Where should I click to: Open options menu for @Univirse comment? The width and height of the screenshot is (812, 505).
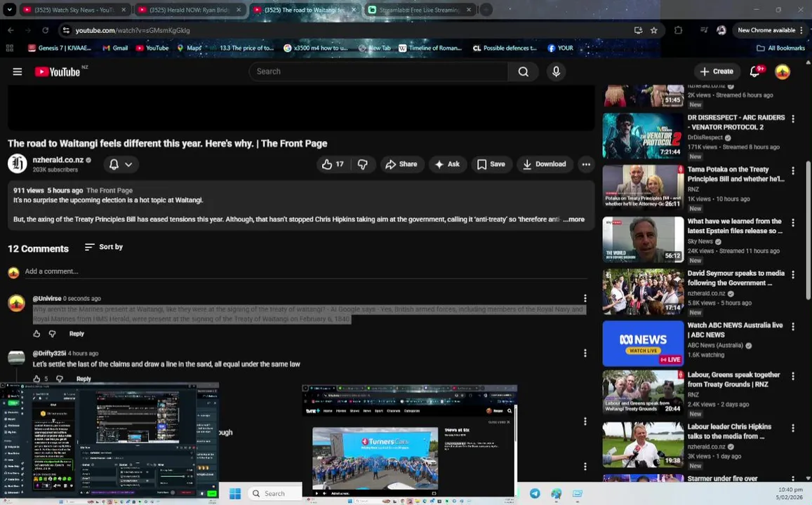pyautogui.click(x=585, y=299)
